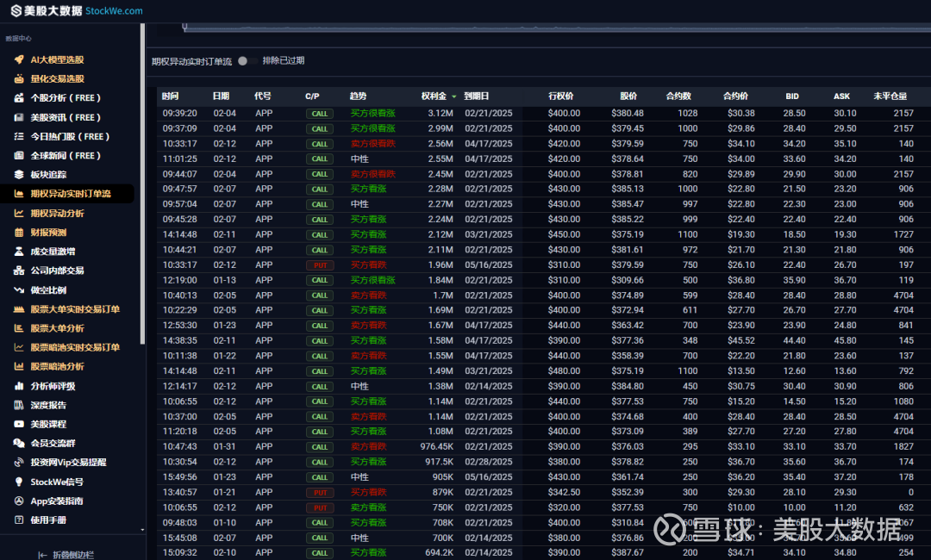Click the 未平仓量 column header
Viewport: 931px width, 560px height.
pos(890,96)
